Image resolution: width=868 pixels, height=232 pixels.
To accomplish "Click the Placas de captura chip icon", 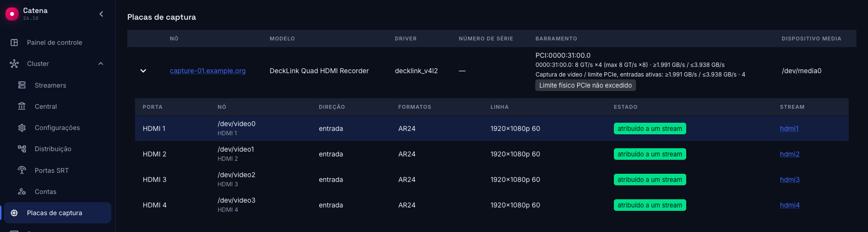I will [x=14, y=213].
